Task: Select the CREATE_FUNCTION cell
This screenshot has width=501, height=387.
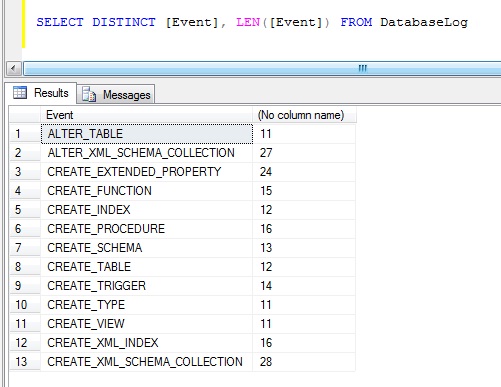Action: pyautogui.click(x=147, y=191)
